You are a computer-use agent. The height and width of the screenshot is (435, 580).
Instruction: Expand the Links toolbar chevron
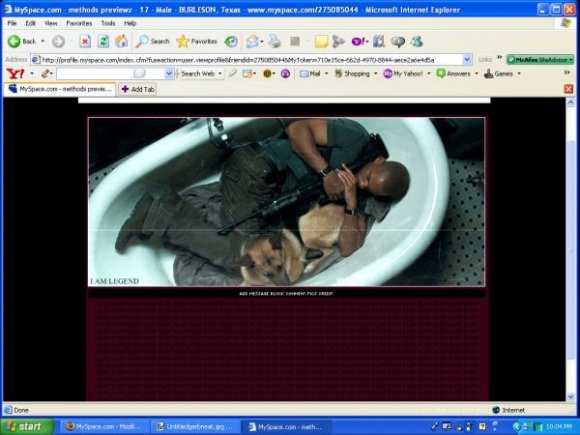pos(499,57)
